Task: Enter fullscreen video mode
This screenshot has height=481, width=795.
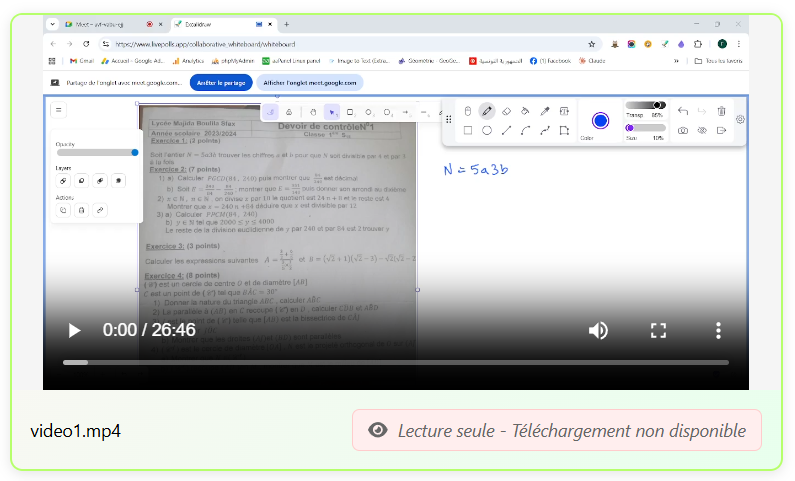Action: [x=658, y=330]
